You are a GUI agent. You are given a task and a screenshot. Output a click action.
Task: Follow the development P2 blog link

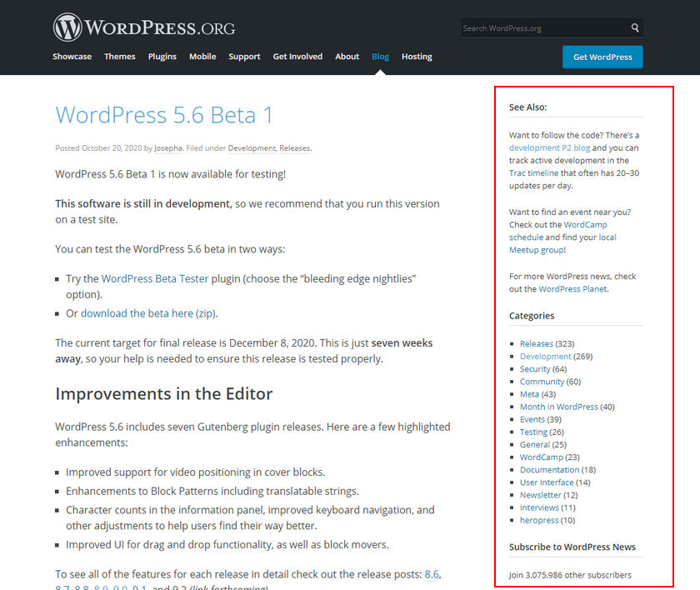pyautogui.click(x=549, y=147)
